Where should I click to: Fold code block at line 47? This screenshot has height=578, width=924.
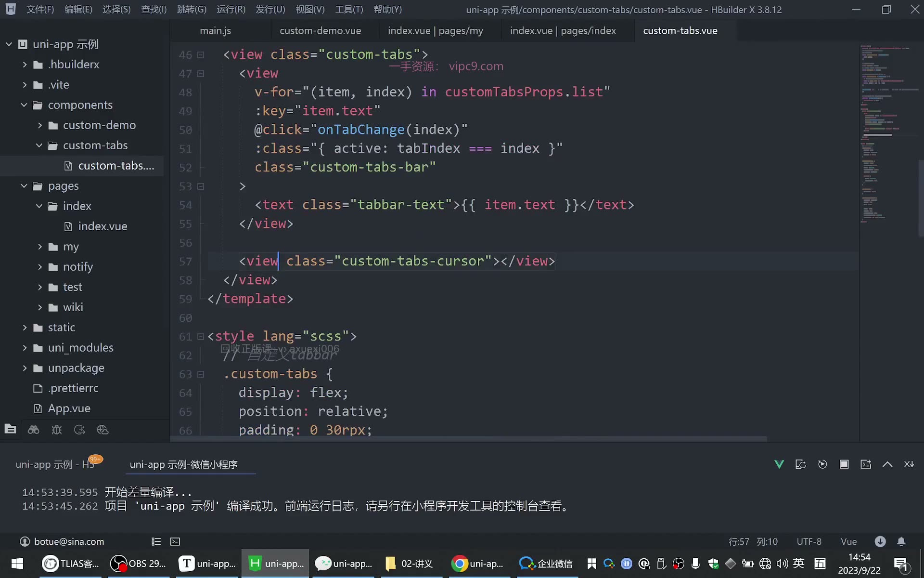[x=201, y=74]
